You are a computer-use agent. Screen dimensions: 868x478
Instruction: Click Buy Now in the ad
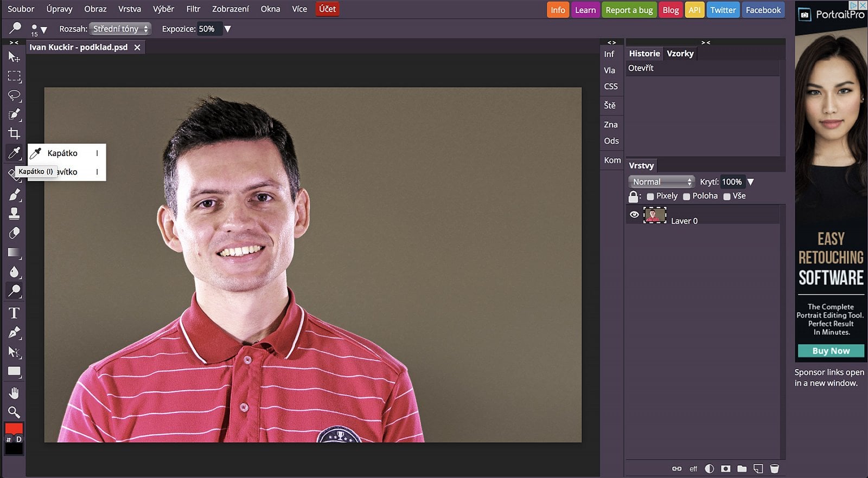coord(831,351)
